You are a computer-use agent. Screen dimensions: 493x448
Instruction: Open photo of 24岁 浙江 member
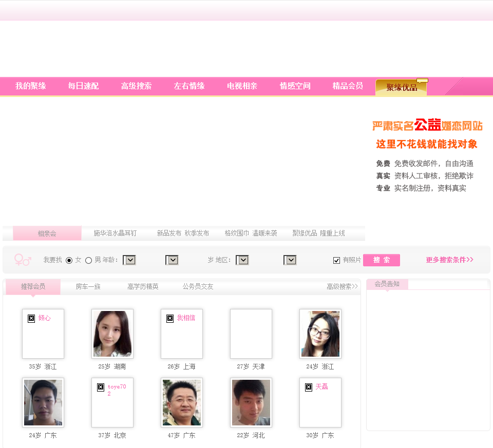(x=320, y=334)
